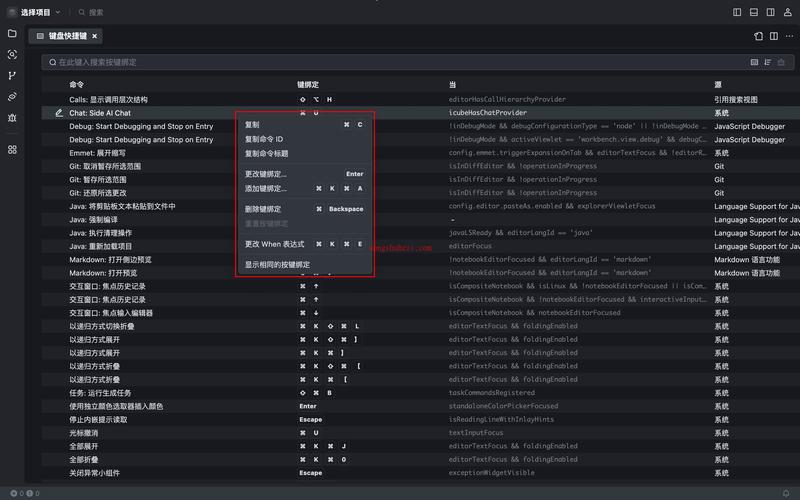Toggle Sort by Precedence in search bar
800x500 pixels.
click(768, 62)
